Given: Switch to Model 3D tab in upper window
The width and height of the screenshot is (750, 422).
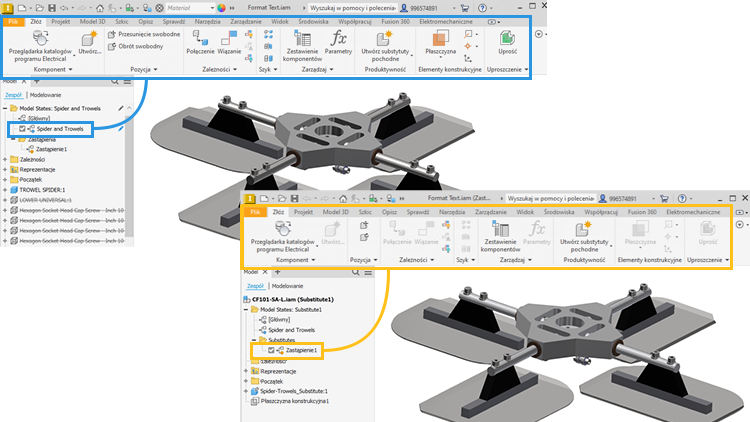Looking at the screenshot, I should (92, 22).
